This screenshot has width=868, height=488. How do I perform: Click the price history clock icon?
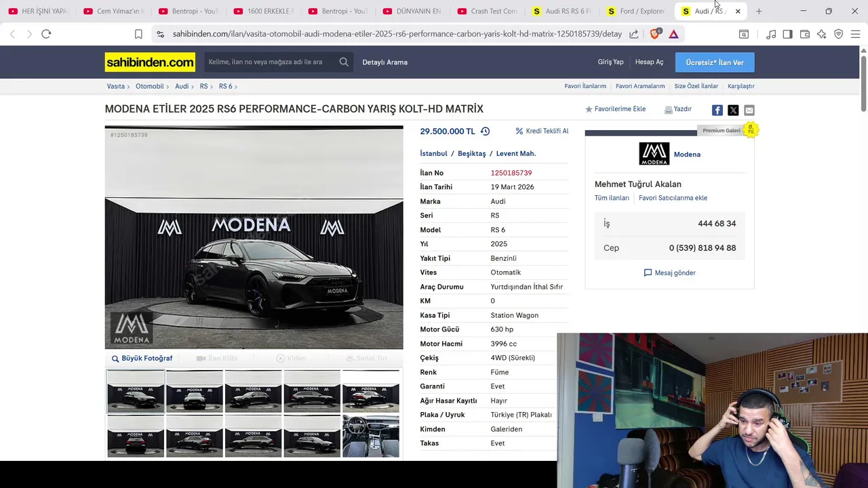coord(485,131)
